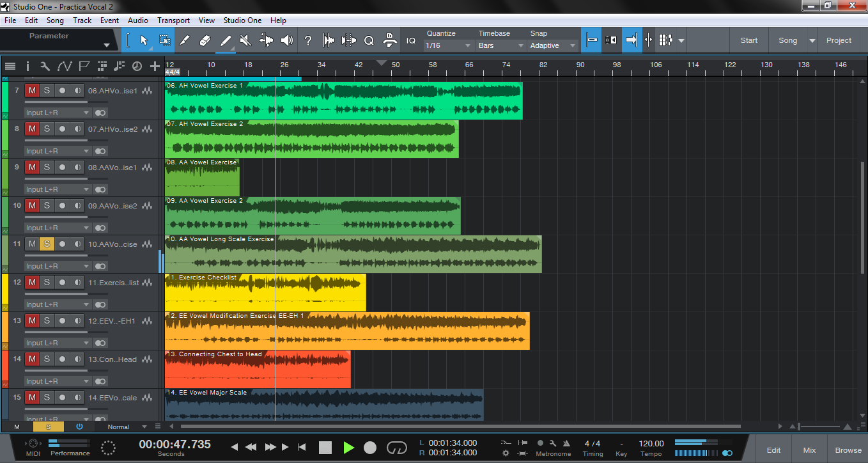Viewport: 868px width, 463px height.
Task: Open the Quantize 1/16 dropdown
Action: [448, 45]
